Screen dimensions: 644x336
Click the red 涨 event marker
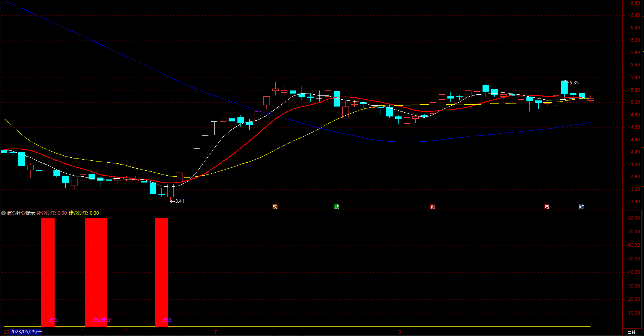point(433,207)
